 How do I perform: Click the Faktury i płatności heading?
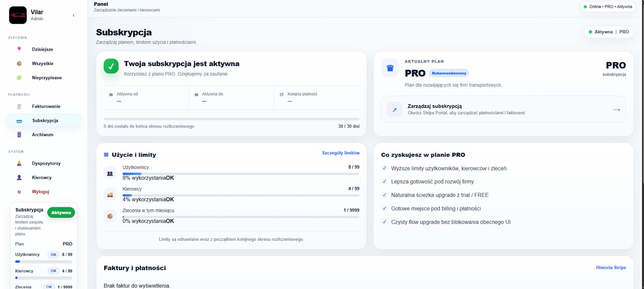(135, 268)
